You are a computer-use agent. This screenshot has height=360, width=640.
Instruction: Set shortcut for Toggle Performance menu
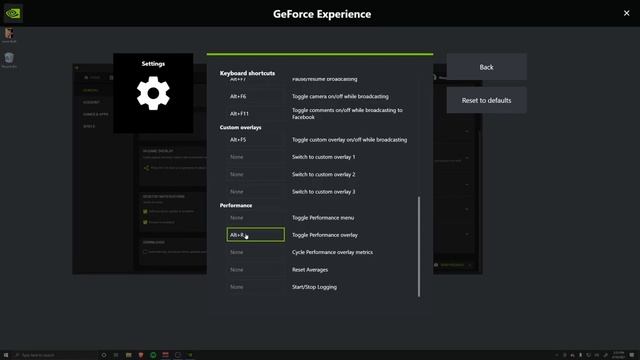256,218
